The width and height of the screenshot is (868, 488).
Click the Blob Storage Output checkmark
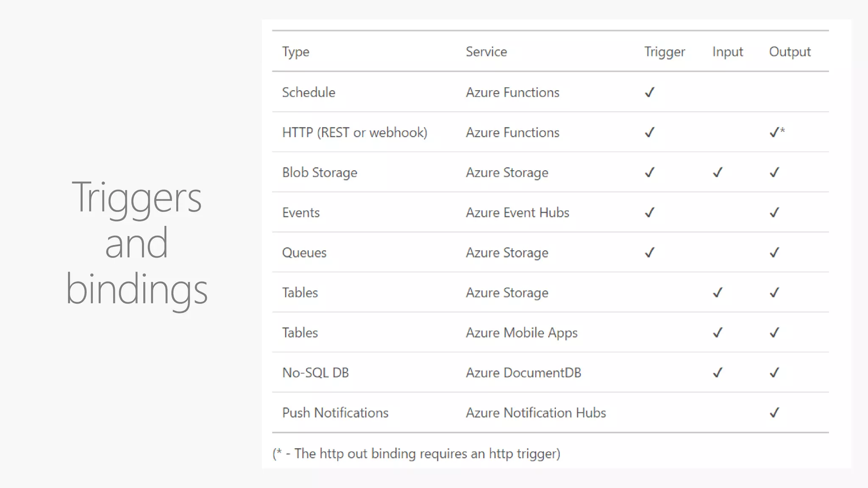[x=774, y=172]
